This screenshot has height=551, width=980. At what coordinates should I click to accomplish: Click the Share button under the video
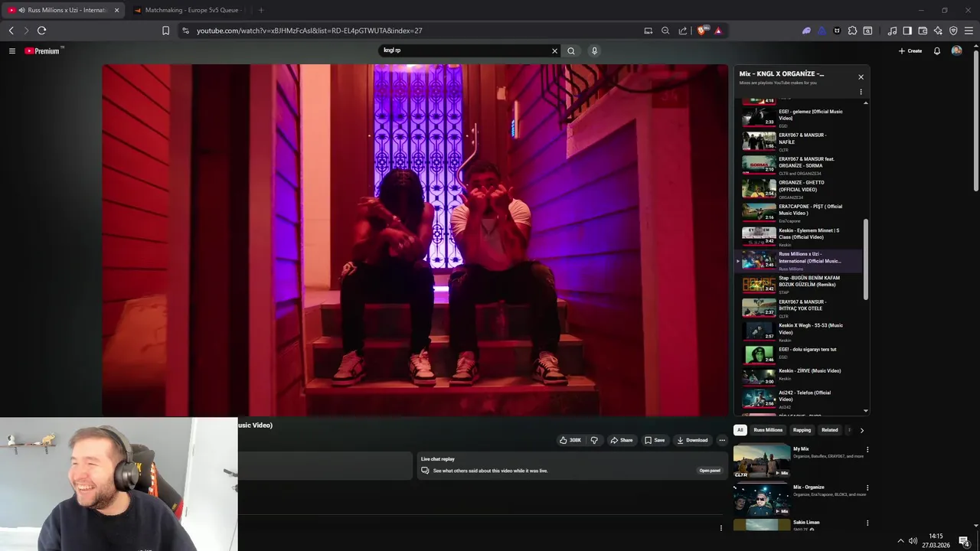pos(621,440)
